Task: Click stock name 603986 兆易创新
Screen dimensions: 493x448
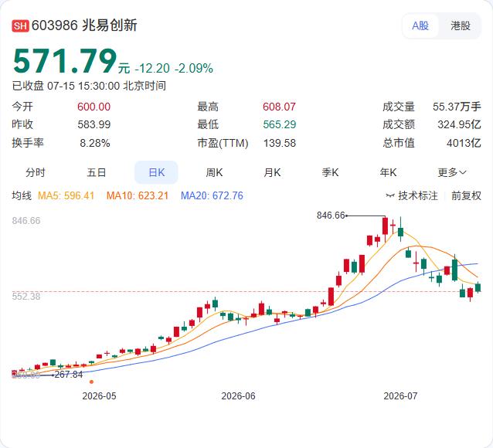Action: point(84,25)
